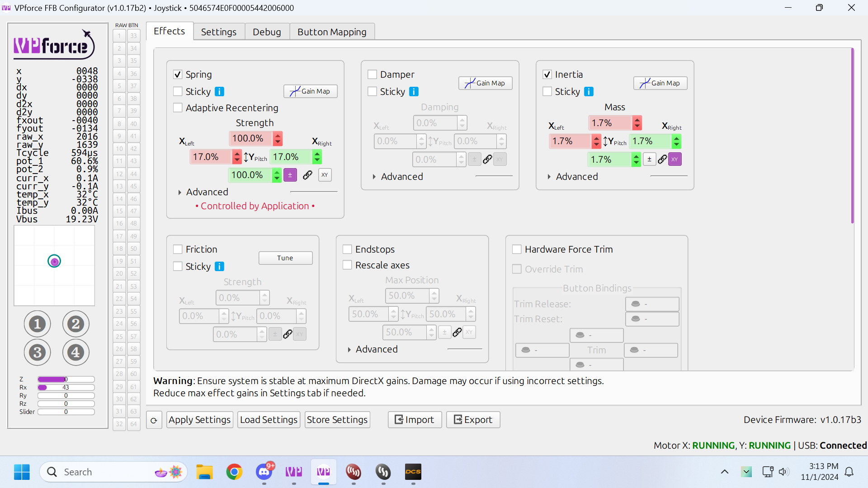This screenshot has width=868, height=488.
Task: Click the Spring XY button
Action: 325,175
